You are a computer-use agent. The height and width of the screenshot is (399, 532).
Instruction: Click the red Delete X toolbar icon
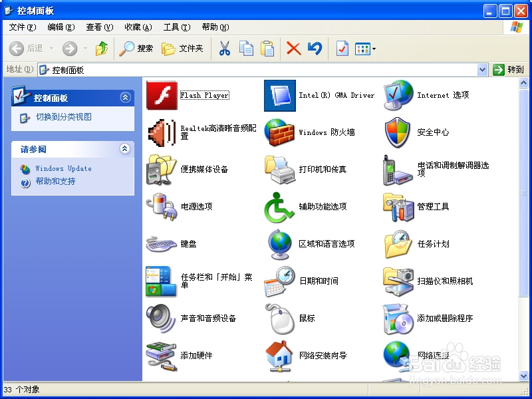coord(294,49)
